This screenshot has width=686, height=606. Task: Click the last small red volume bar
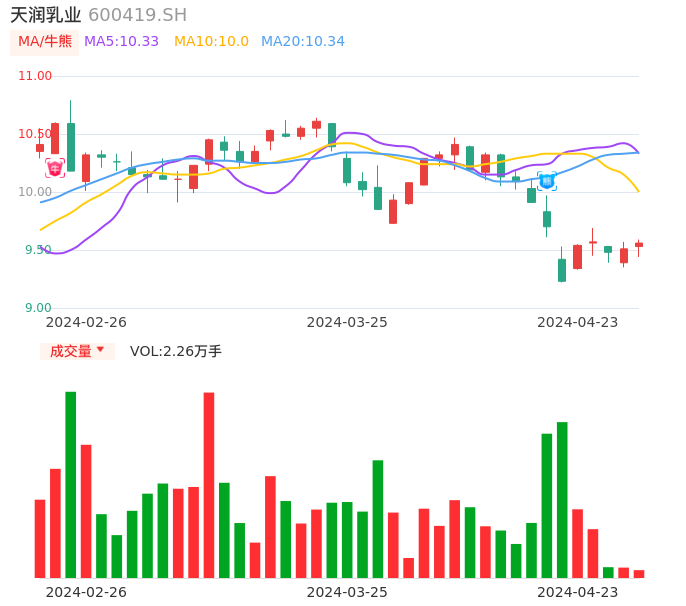639,574
